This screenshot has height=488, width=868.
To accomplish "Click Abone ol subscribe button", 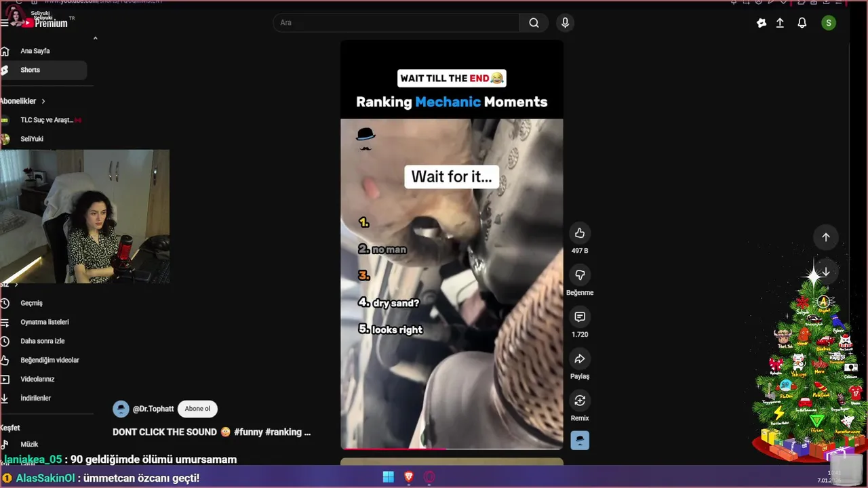I will click(197, 409).
